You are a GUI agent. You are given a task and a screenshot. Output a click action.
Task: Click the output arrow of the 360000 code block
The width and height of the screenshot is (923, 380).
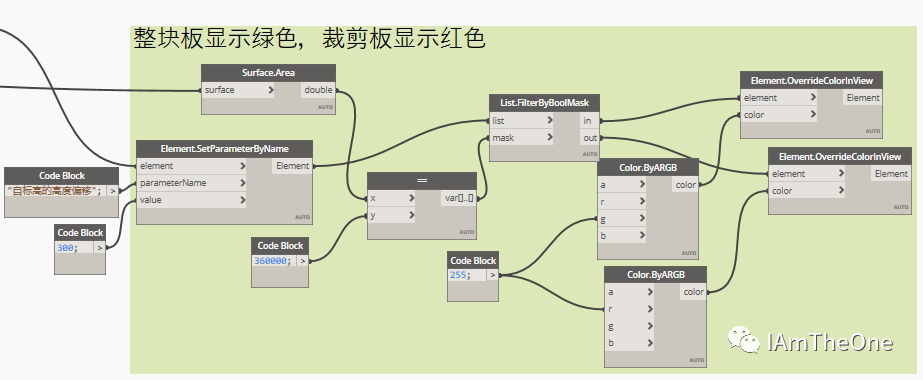(303, 261)
